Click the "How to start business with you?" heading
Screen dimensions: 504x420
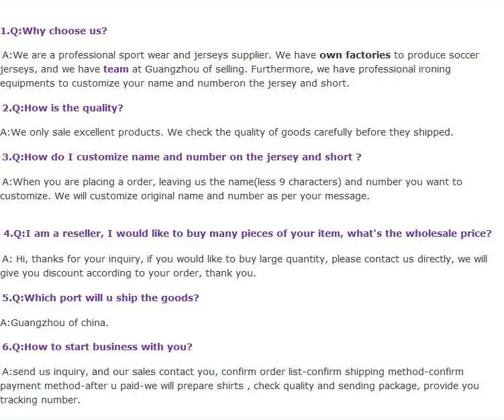[x=97, y=347]
